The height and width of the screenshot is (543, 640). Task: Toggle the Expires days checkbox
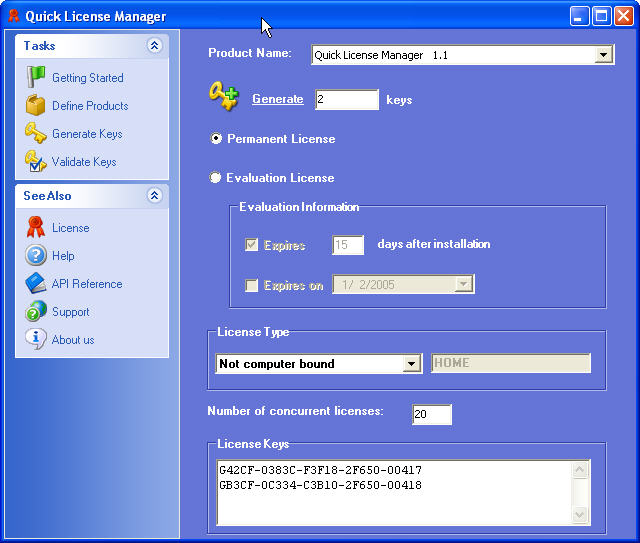251,245
